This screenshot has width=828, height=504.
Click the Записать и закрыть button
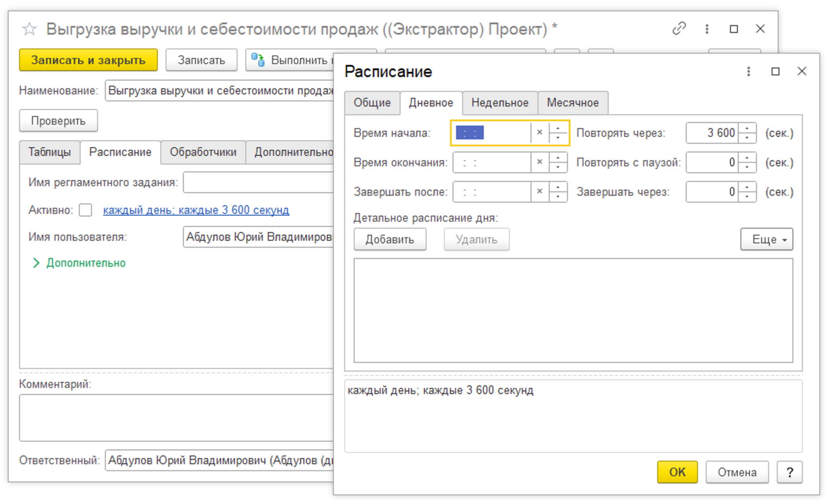[x=88, y=60]
